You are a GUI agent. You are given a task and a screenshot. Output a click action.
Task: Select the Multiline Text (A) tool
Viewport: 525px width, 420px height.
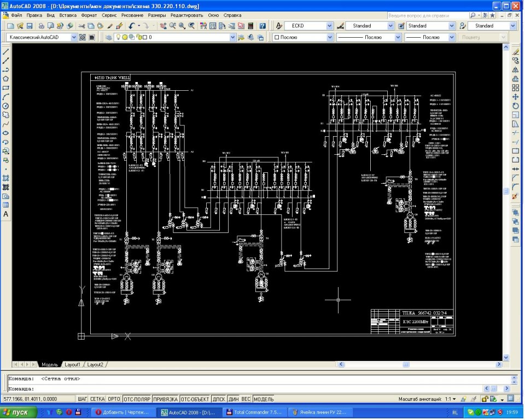pos(5,214)
